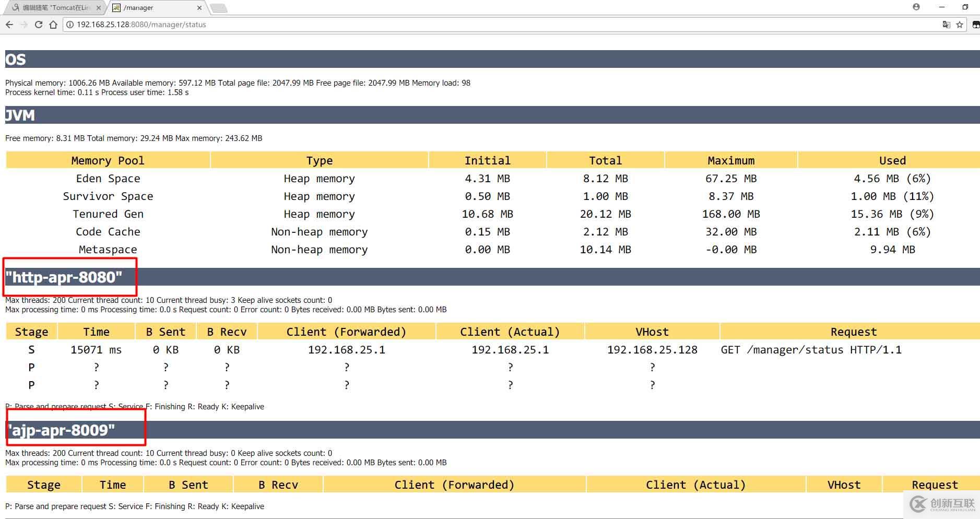
Task: Click the Type column header
Action: click(x=320, y=160)
